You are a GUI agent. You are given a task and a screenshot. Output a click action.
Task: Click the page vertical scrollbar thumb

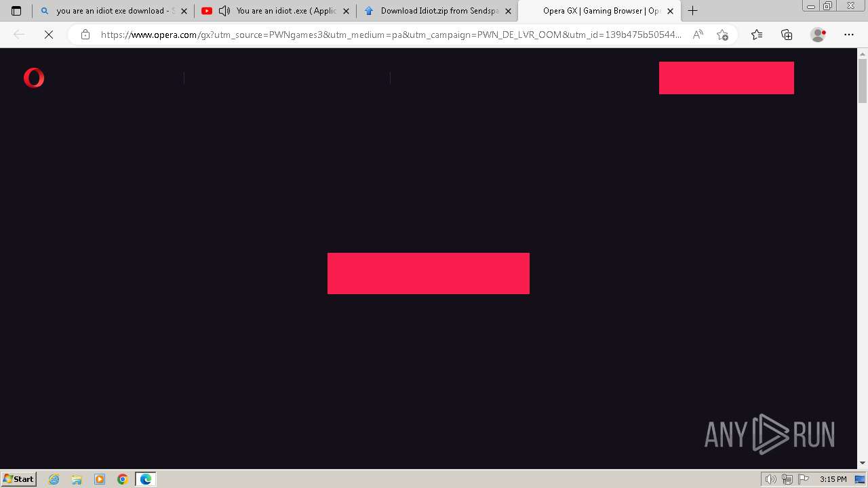[x=863, y=82]
